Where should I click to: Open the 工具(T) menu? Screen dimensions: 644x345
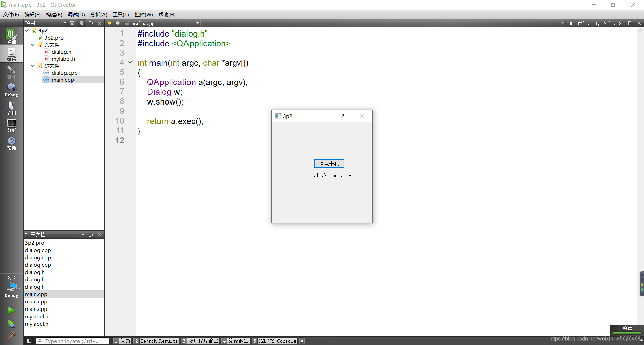tap(121, 14)
